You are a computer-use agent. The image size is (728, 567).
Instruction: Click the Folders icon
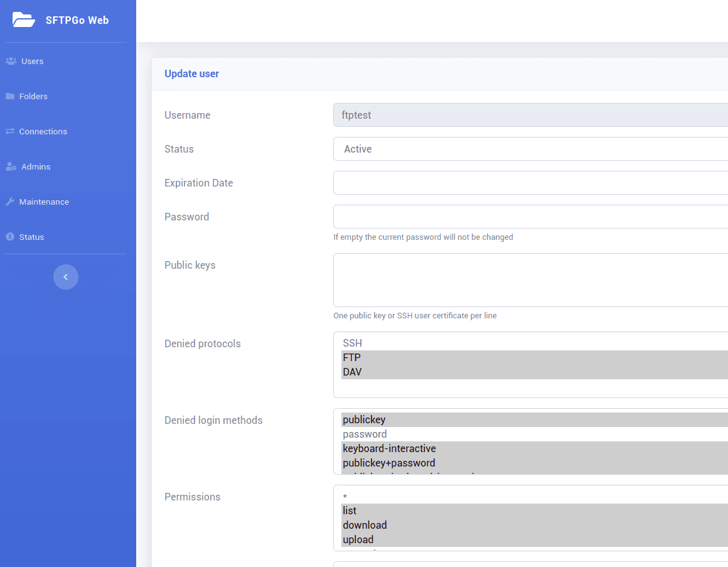[11, 95]
